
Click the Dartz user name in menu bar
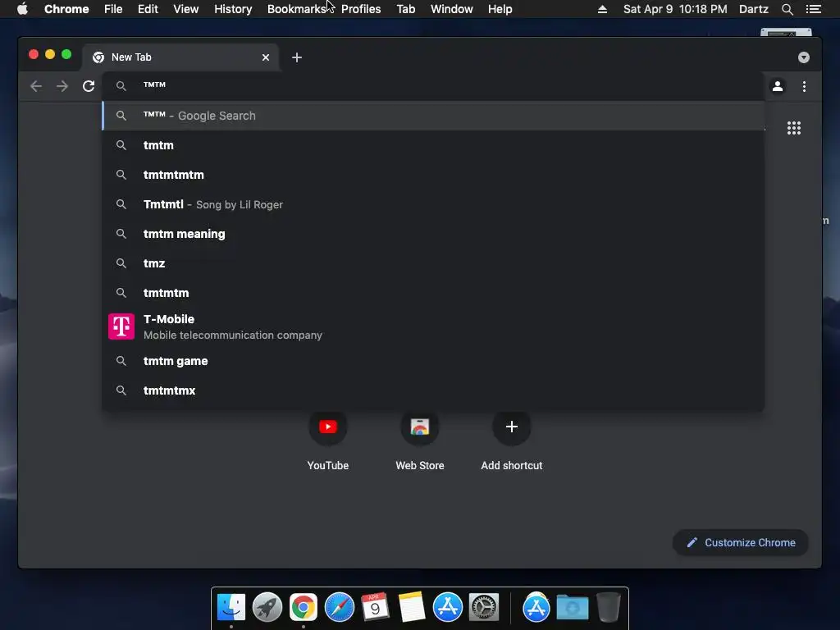(753, 9)
